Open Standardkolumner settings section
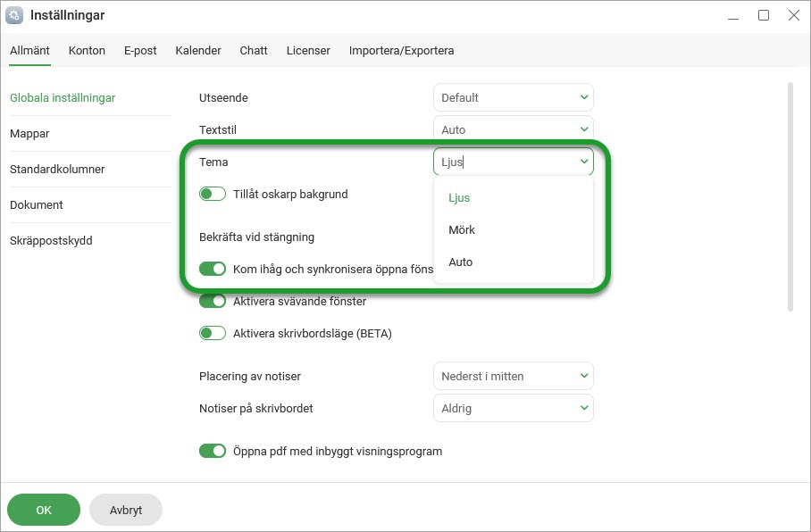This screenshot has width=811, height=532. (x=57, y=169)
